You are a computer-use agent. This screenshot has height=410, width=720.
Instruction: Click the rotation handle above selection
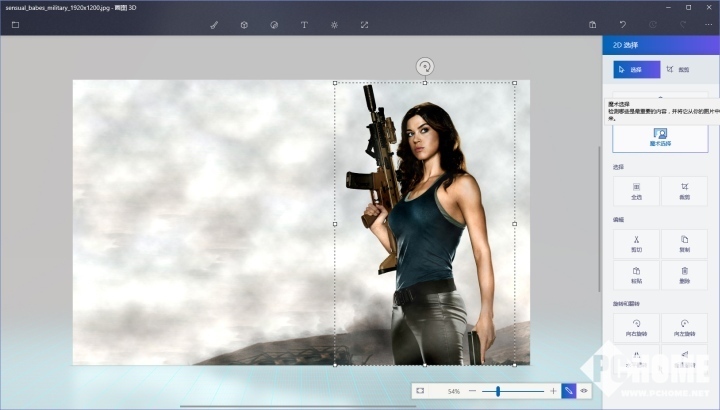point(425,67)
